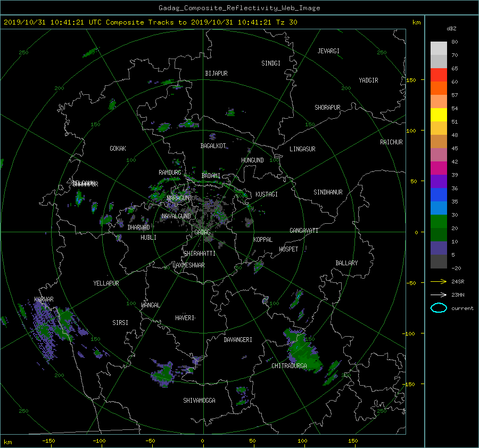479x448 pixels.
Task: Click the SIRSI city label
Action: click(x=120, y=323)
